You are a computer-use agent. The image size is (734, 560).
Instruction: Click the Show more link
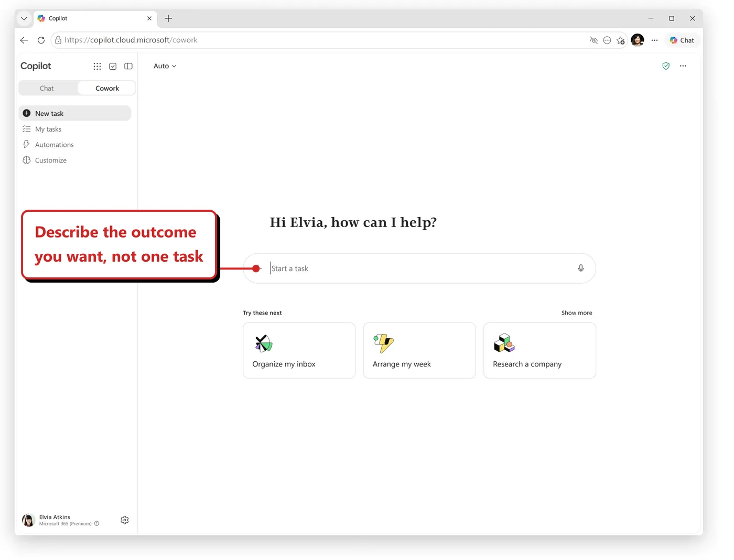pos(577,313)
